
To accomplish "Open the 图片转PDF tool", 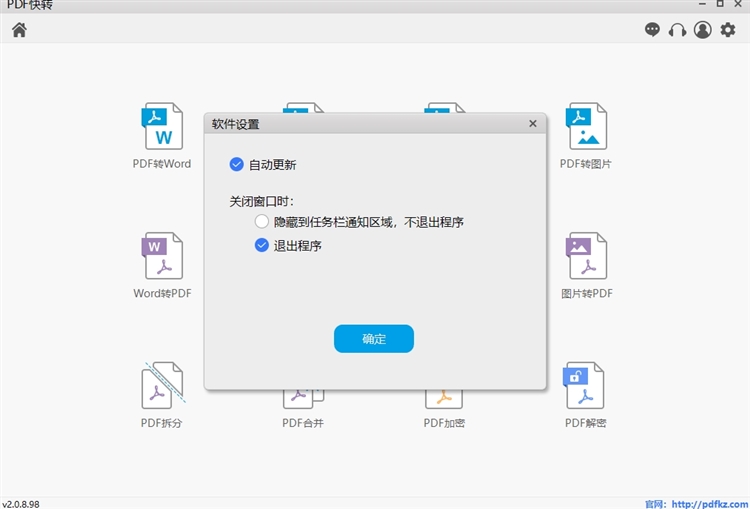I will tap(587, 266).
